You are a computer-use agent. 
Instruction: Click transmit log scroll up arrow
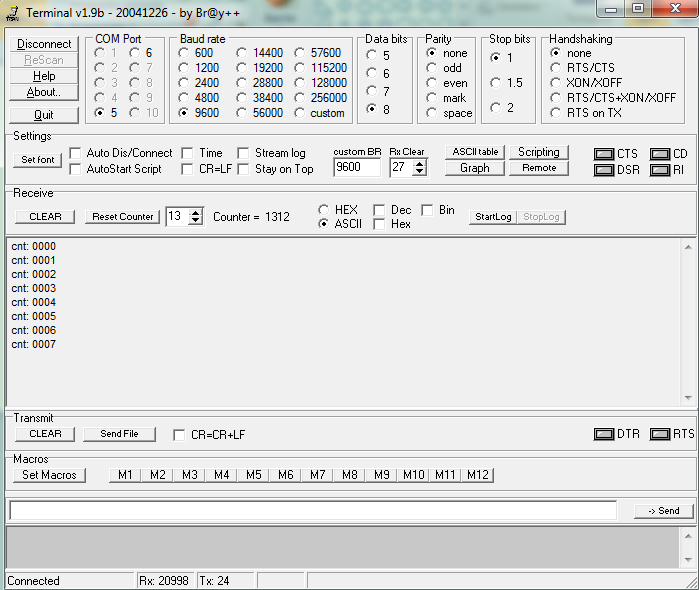[688, 536]
